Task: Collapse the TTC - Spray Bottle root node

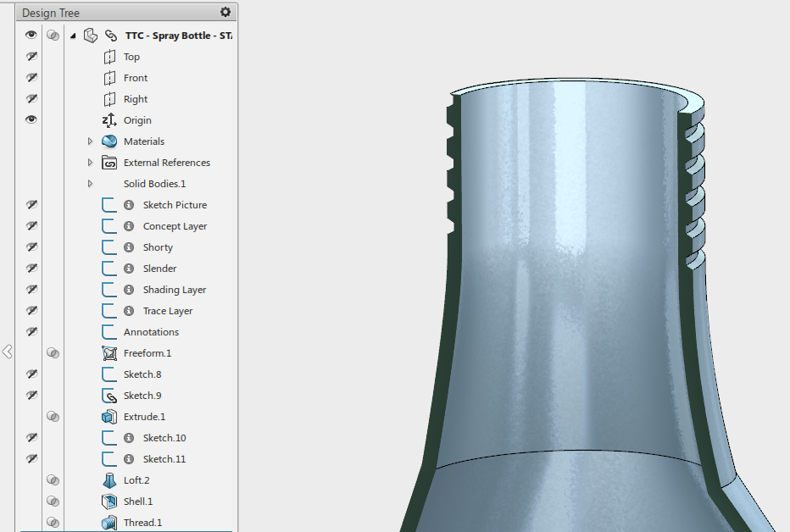Action: pos(73,36)
